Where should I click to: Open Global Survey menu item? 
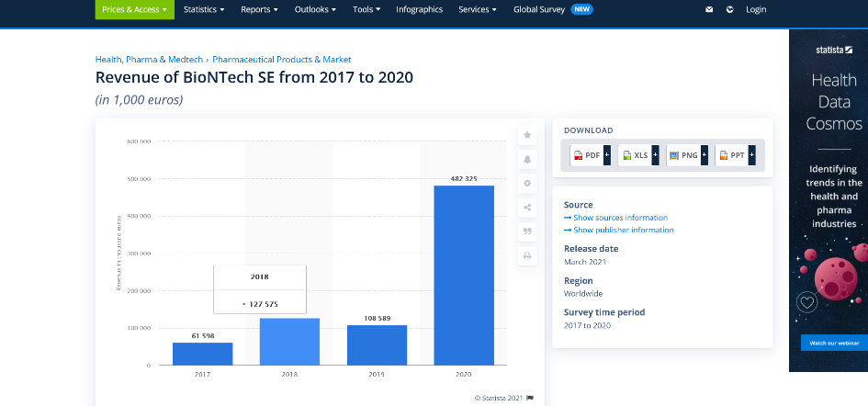pos(538,9)
